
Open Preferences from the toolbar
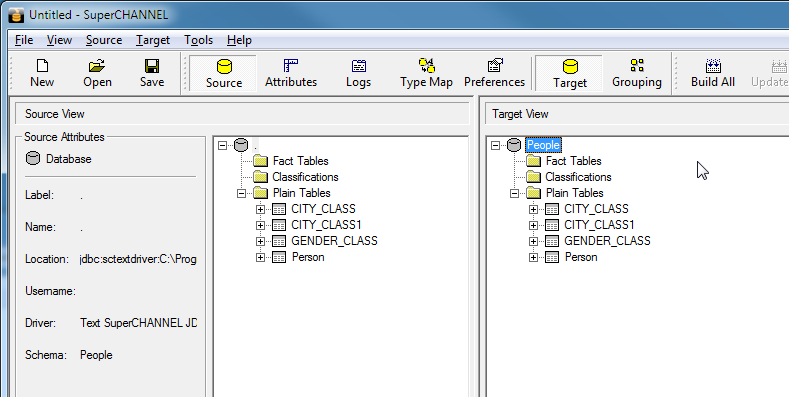[x=494, y=73]
